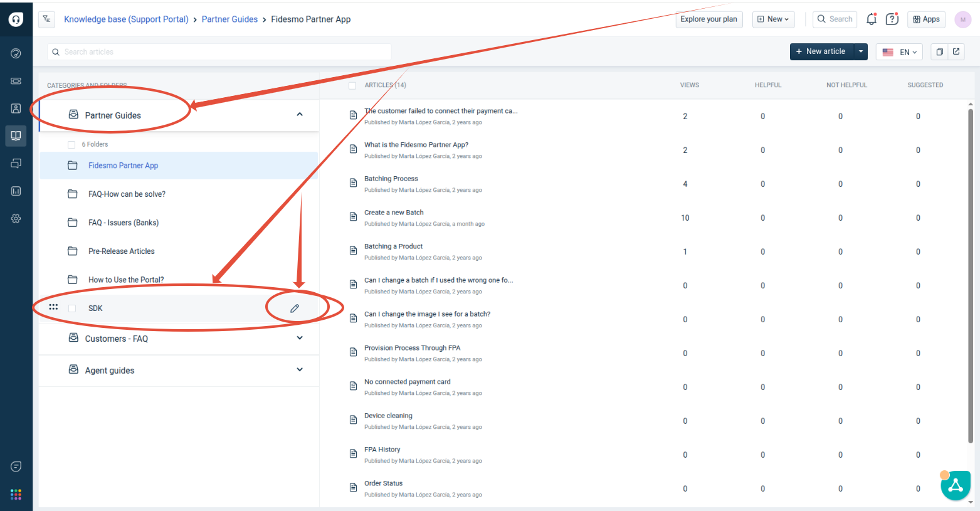Viewport: 980px width, 511px height.
Task: Open the Apps button
Action: pyautogui.click(x=926, y=19)
